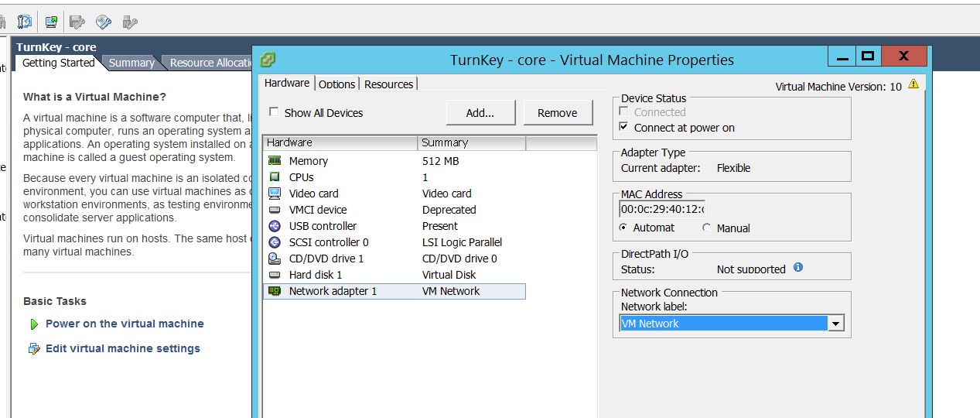980x418 pixels.
Task: Enable the Show All Devices checkbox
Action: click(x=274, y=112)
